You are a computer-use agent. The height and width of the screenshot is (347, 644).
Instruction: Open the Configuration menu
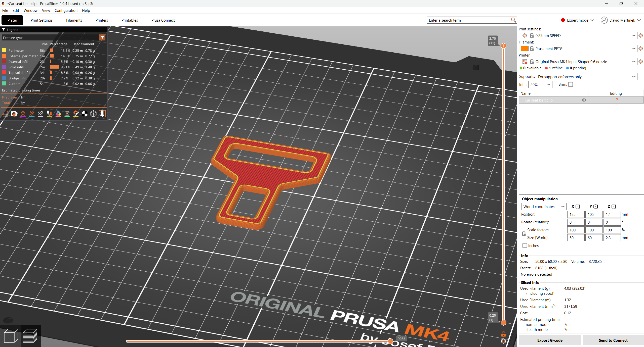tap(66, 10)
